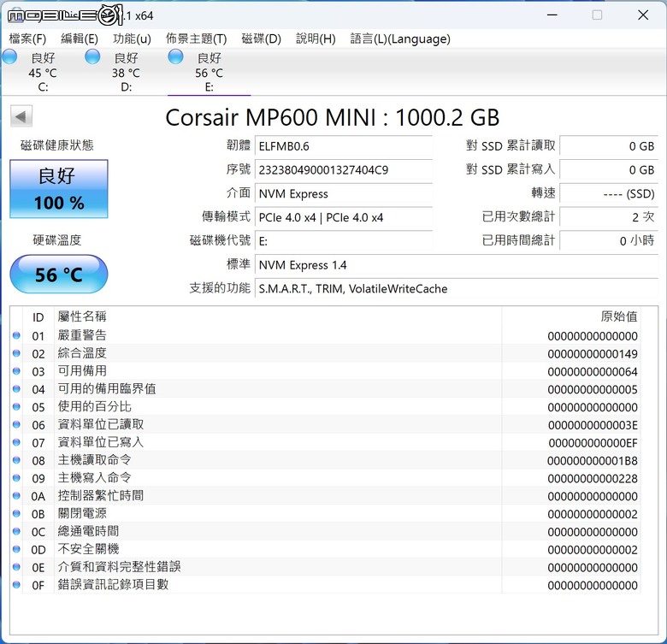
Task: Click the 0 GB value next to 對 SSD 累計寫入
Action: 609,170
